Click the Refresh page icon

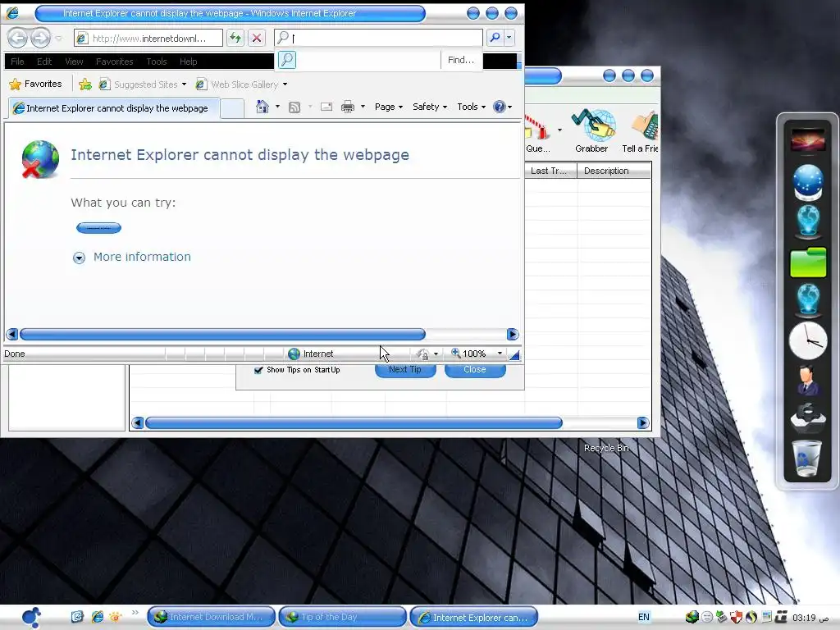235,38
